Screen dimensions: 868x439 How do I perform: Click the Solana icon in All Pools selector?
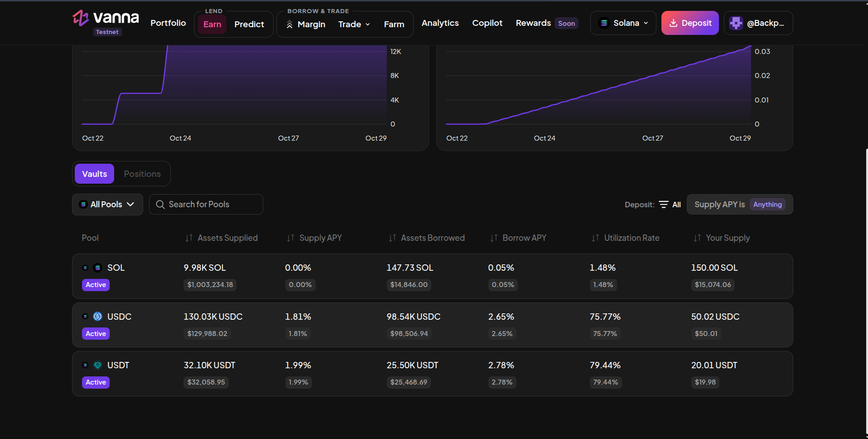pyautogui.click(x=83, y=205)
